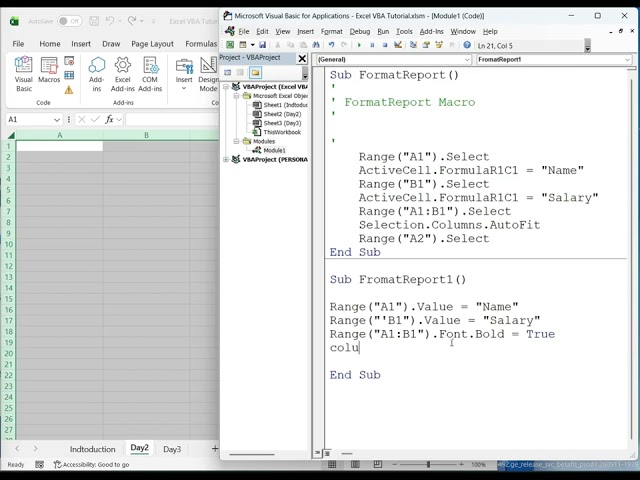Click Macro Security warning icon
This screenshot has width=640, height=480.
pyautogui.click(x=69, y=89)
